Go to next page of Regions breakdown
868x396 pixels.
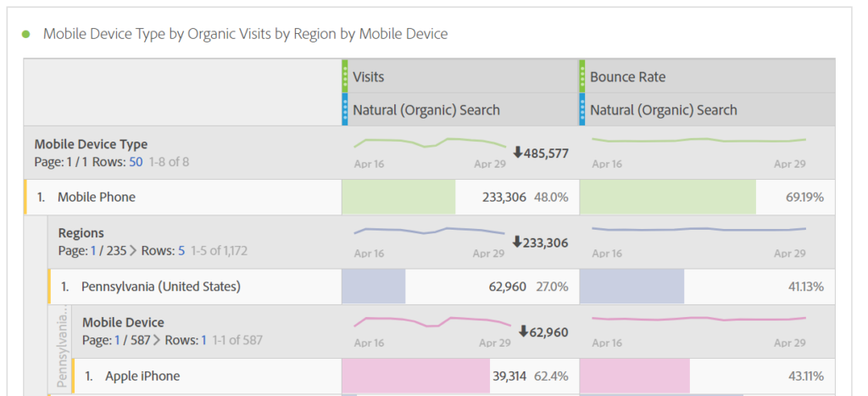[131, 251]
